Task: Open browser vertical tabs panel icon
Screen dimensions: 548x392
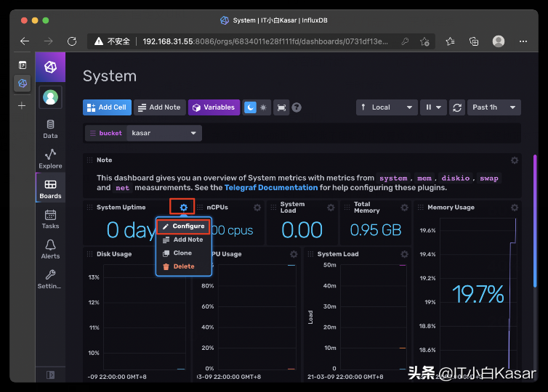Action: (23, 65)
